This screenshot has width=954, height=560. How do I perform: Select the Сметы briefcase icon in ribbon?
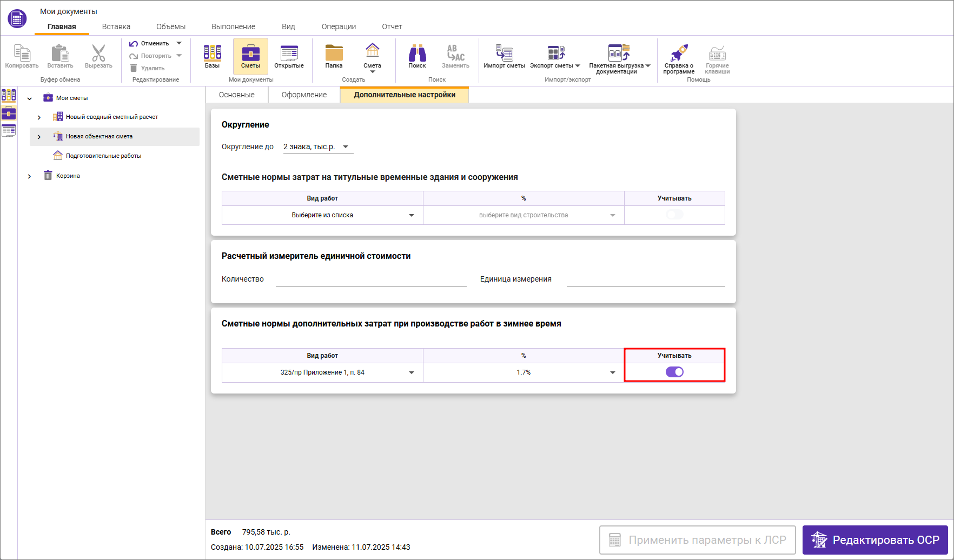click(x=250, y=56)
